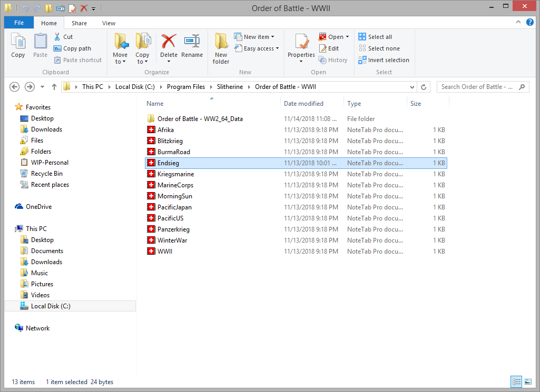Viewport: 540px width, 392px height.
Task: Click the Copy path button
Action: pos(72,48)
